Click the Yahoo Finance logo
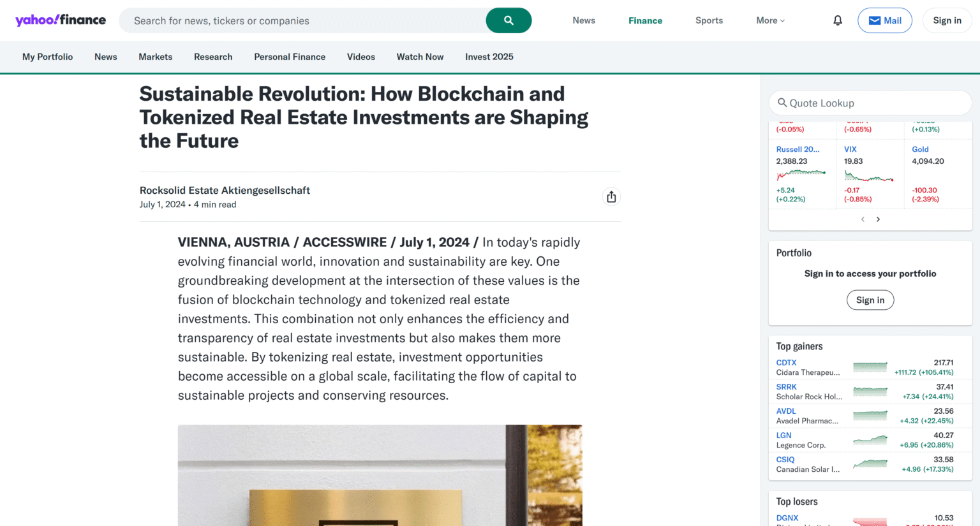Viewport: 980px width, 526px height. point(61,20)
